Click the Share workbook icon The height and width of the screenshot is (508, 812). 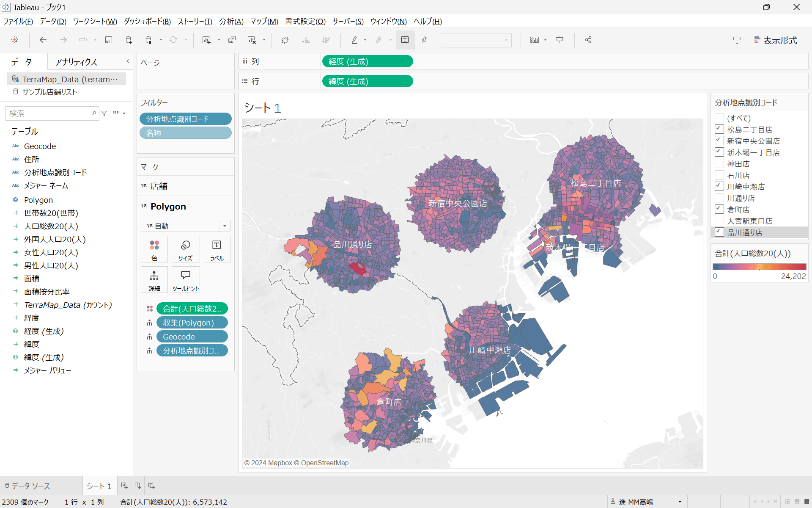[588, 40]
